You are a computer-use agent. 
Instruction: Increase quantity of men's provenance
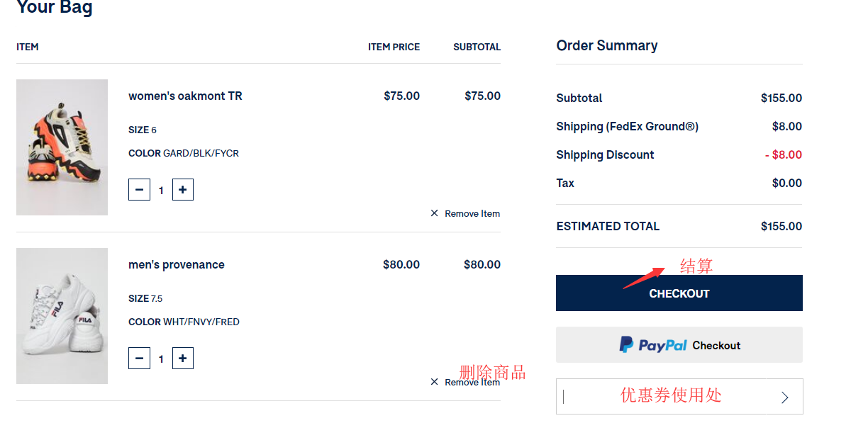183,359
